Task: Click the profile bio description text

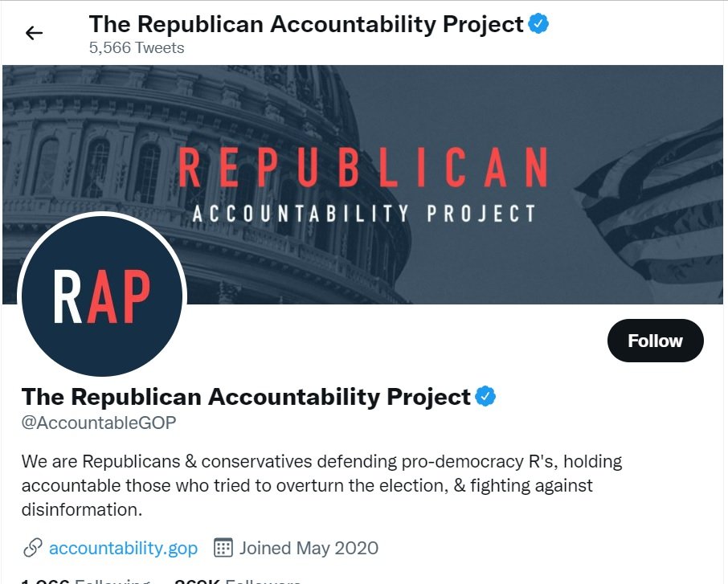Action: [x=321, y=485]
